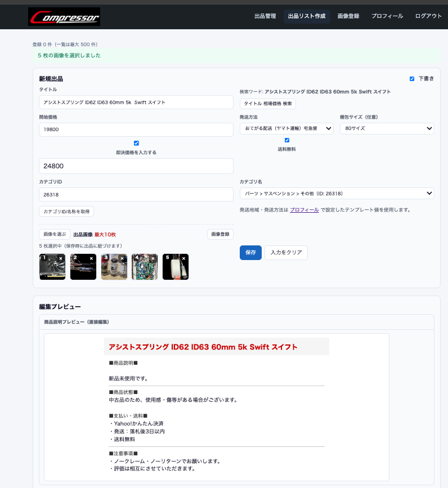Open 画像登録 in the top navigation
This screenshot has width=448, height=488.
348,16
